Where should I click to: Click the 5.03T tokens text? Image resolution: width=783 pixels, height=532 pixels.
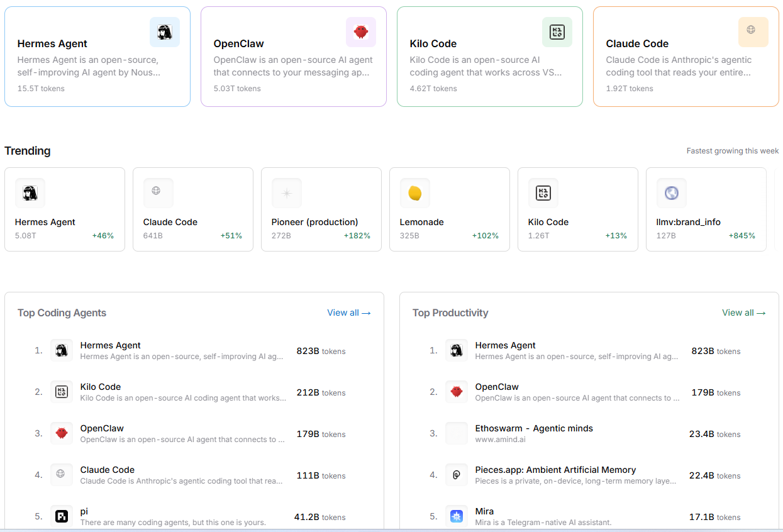click(x=237, y=89)
